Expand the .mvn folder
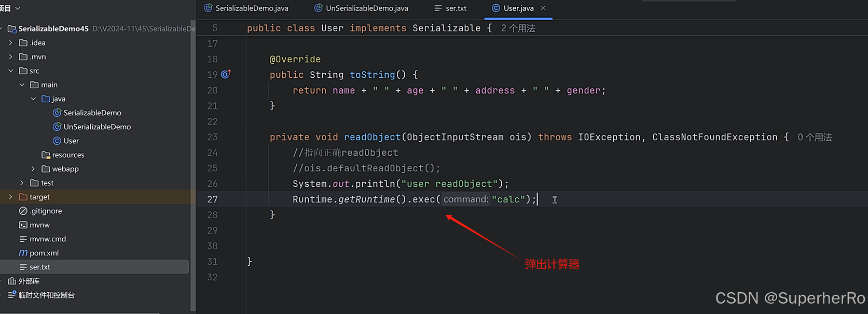This screenshot has height=314, width=868. 10,57
